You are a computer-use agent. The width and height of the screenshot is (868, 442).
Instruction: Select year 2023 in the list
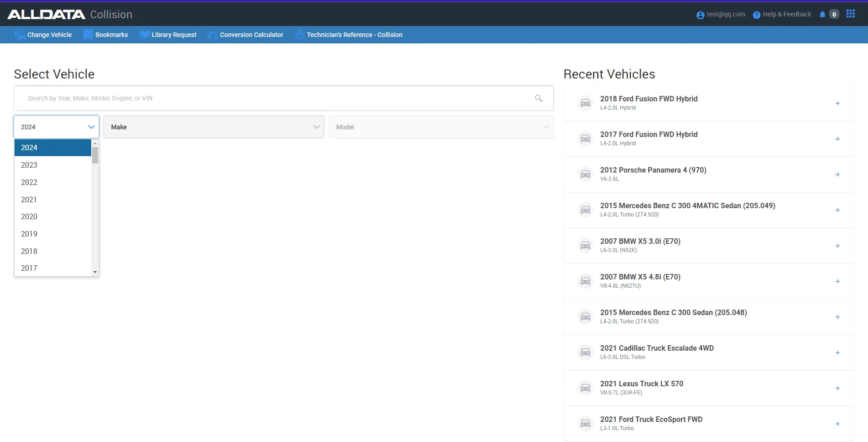click(53, 165)
